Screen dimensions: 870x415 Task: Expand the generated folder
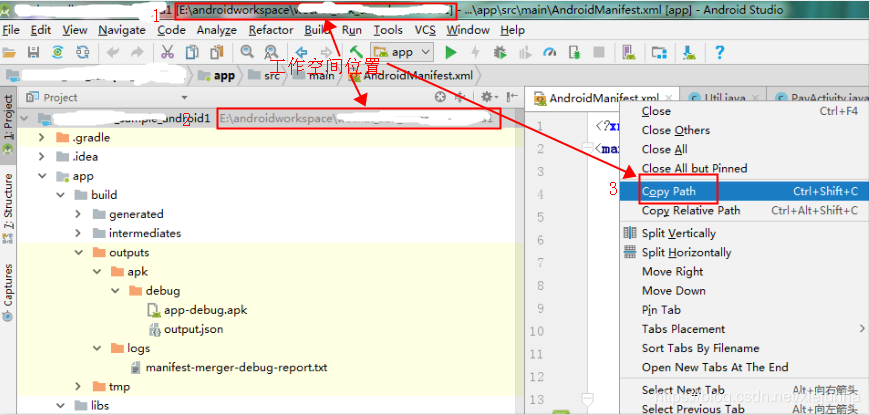click(x=78, y=214)
